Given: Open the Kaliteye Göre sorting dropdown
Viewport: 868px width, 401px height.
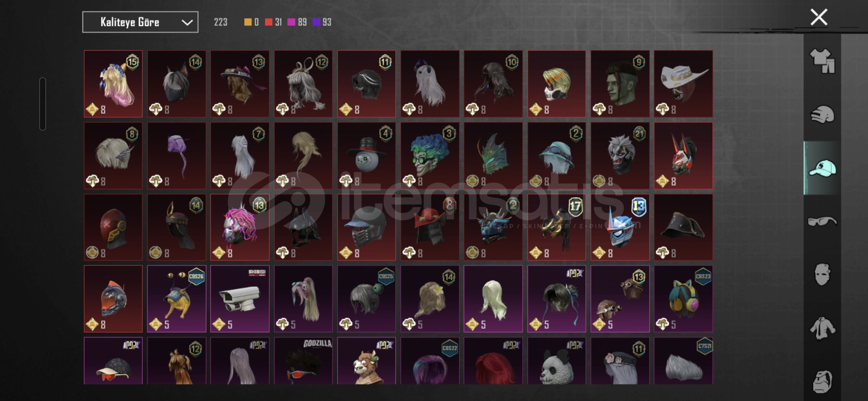Looking at the screenshot, I should [140, 22].
